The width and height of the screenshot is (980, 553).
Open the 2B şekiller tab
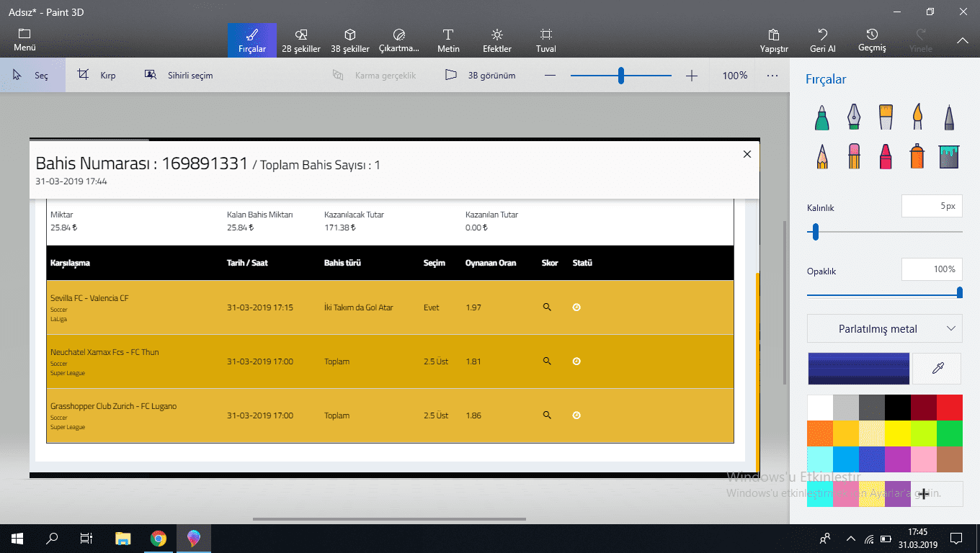point(301,40)
